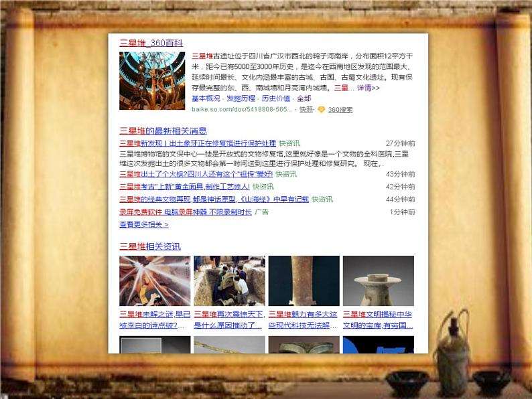Open the ad 录屏免费软件 电脑录屏神器
Viewport: 532px width, 399px height.
tap(186, 212)
